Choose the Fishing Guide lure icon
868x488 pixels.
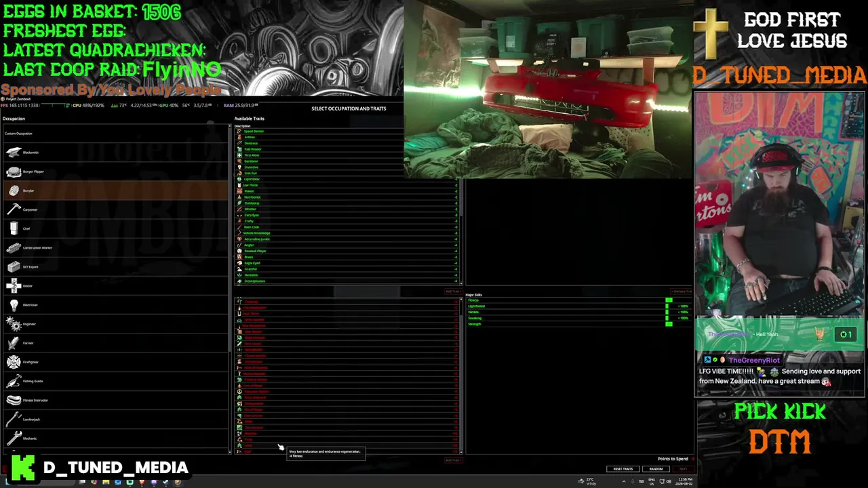click(x=14, y=381)
